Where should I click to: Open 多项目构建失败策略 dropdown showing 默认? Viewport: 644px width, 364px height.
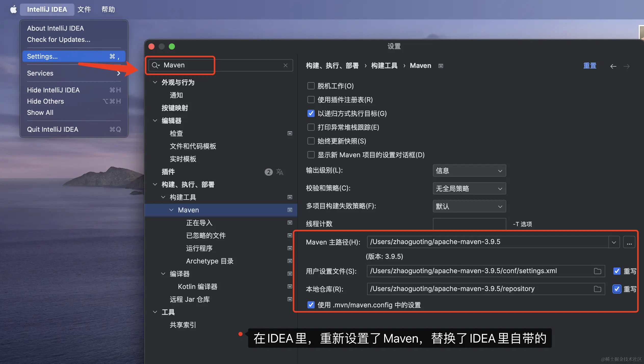469,207
